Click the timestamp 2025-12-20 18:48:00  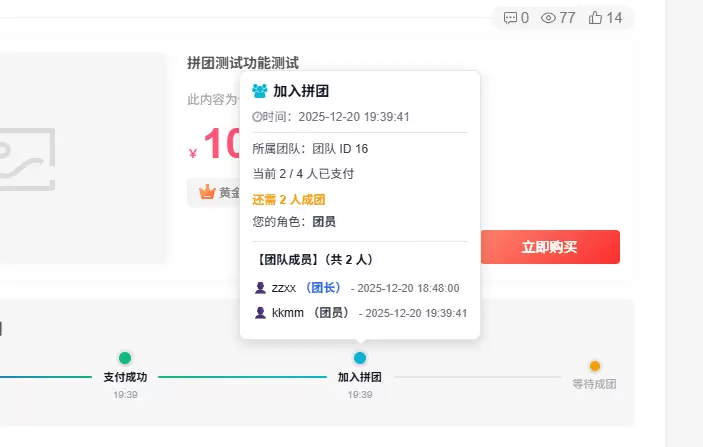coord(408,288)
